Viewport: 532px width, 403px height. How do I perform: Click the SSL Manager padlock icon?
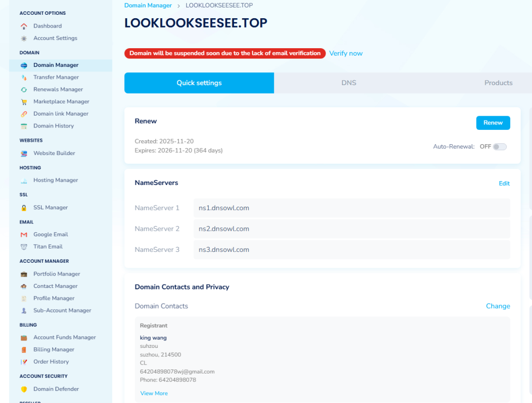(24, 208)
